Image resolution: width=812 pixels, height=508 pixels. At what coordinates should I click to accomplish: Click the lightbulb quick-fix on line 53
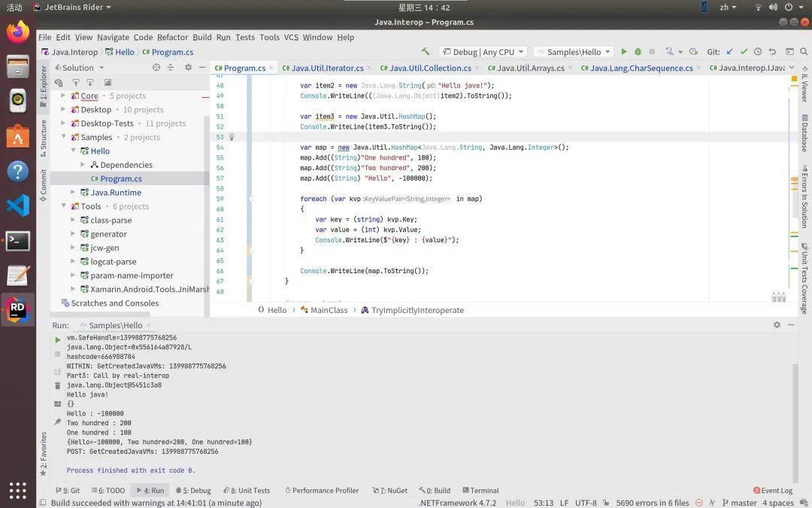232,137
